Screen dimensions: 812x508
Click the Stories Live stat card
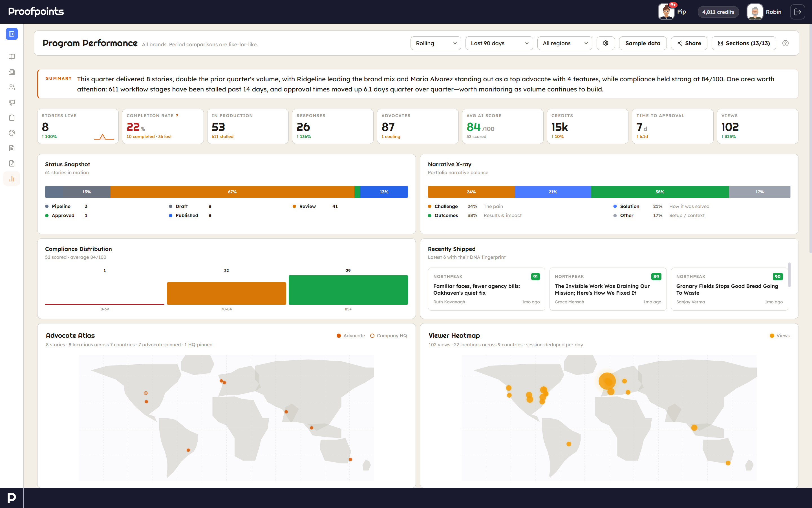coord(78,126)
